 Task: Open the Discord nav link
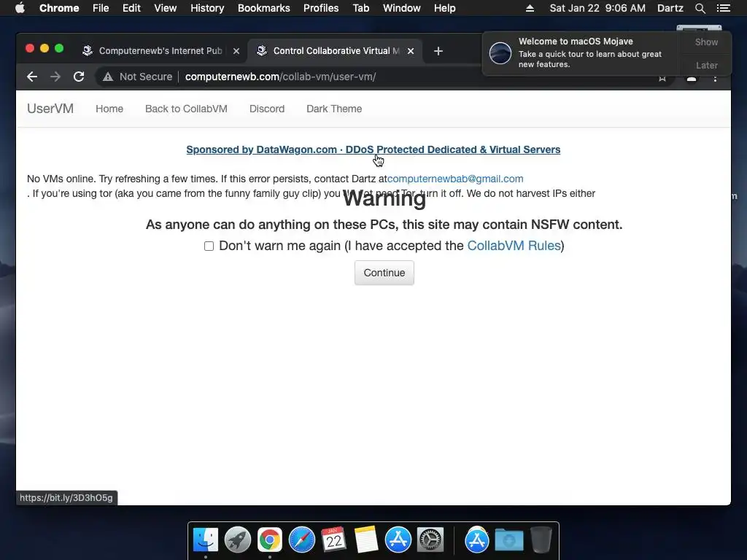[x=267, y=109]
